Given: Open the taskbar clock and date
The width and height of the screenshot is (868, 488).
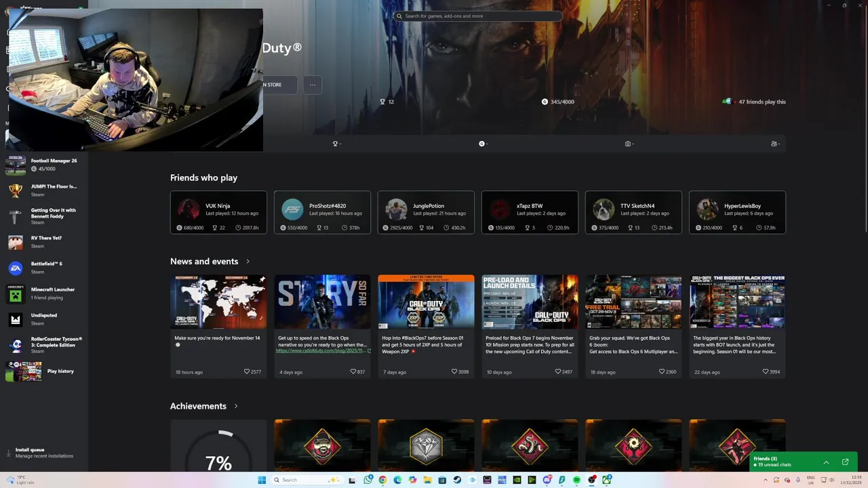Looking at the screenshot, I should click(x=851, y=480).
